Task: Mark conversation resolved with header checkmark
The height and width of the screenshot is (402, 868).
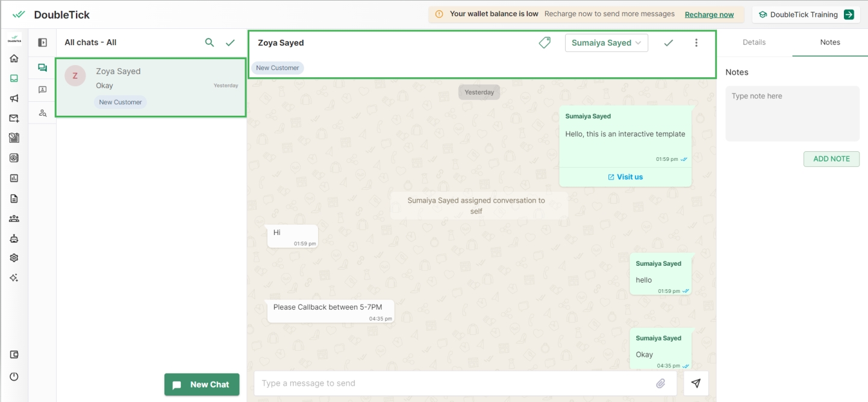Action: tap(668, 43)
